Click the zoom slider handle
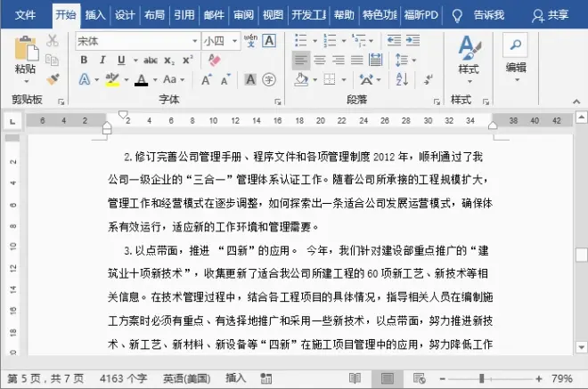Viewport: 588px width, 389px height. point(481,379)
